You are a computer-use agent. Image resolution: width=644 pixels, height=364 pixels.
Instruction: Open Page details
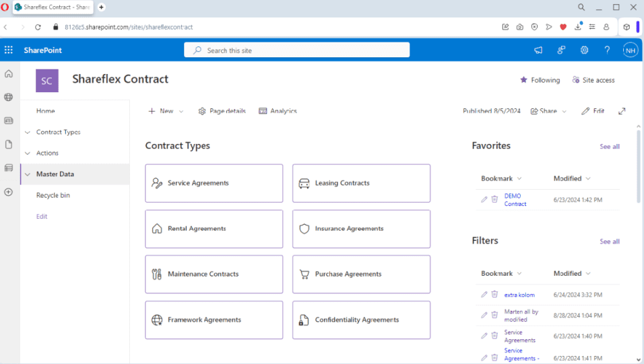[222, 111]
